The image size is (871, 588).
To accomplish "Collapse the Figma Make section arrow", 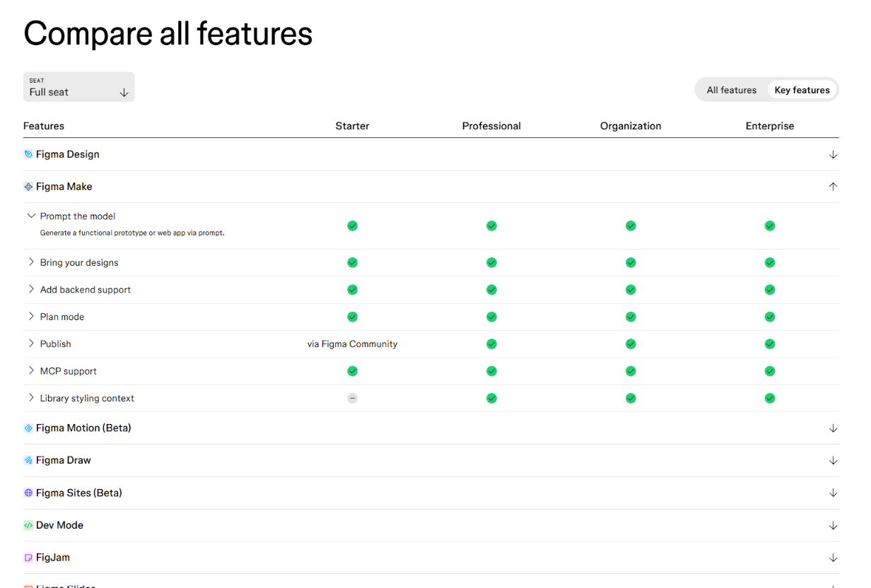I will tap(833, 187).
